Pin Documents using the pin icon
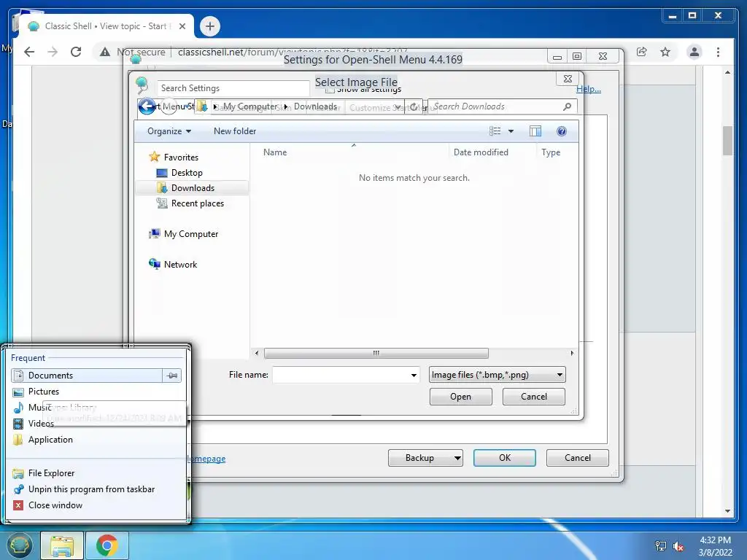 pyautogui.click(x=172, y=376)
